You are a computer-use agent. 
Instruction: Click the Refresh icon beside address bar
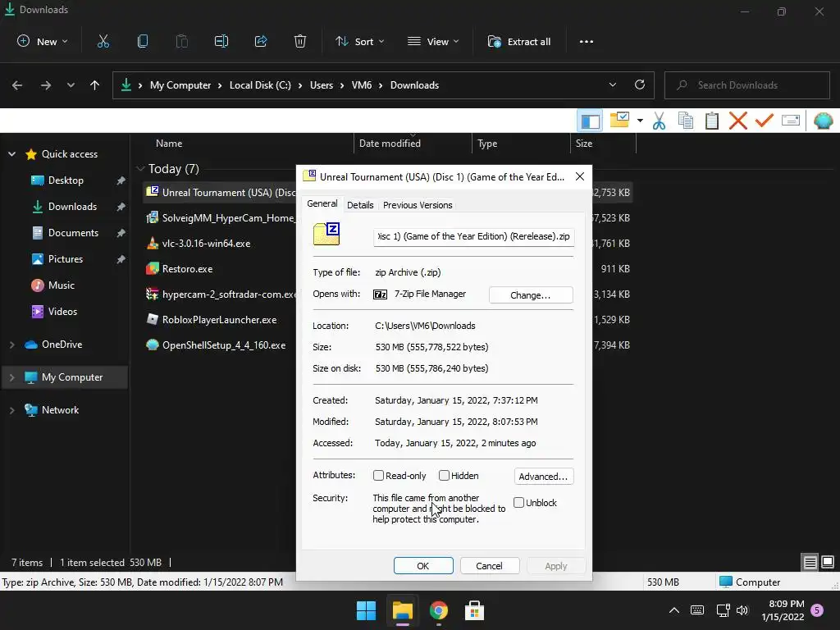[x=639, y=84]
